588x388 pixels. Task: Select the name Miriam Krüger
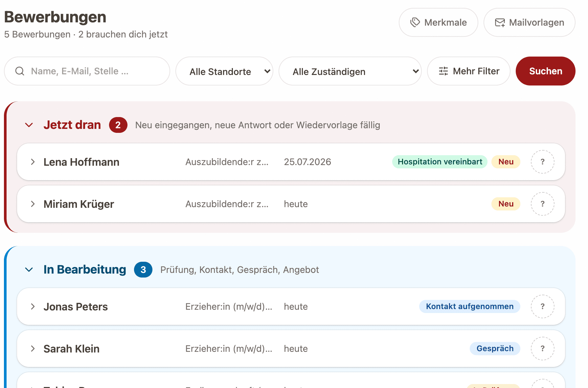[79, 204]
